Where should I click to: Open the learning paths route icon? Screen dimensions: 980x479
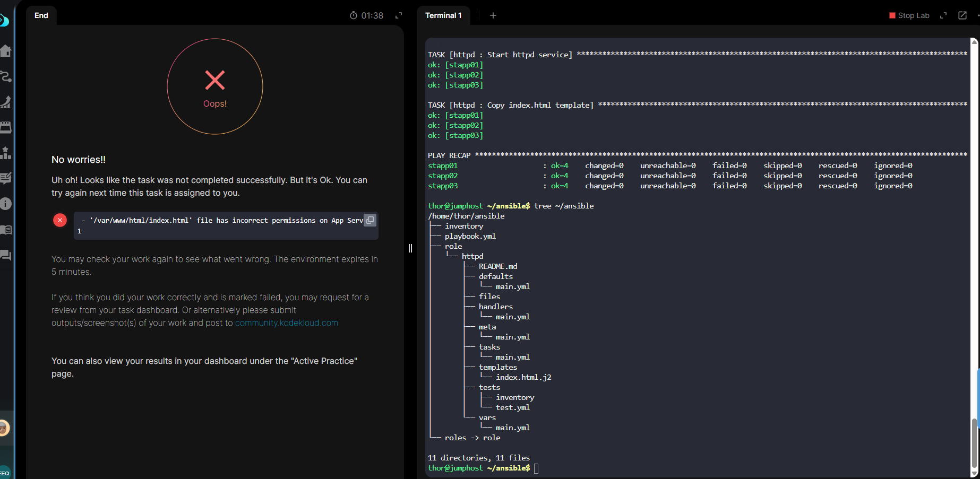coord(5,76)
